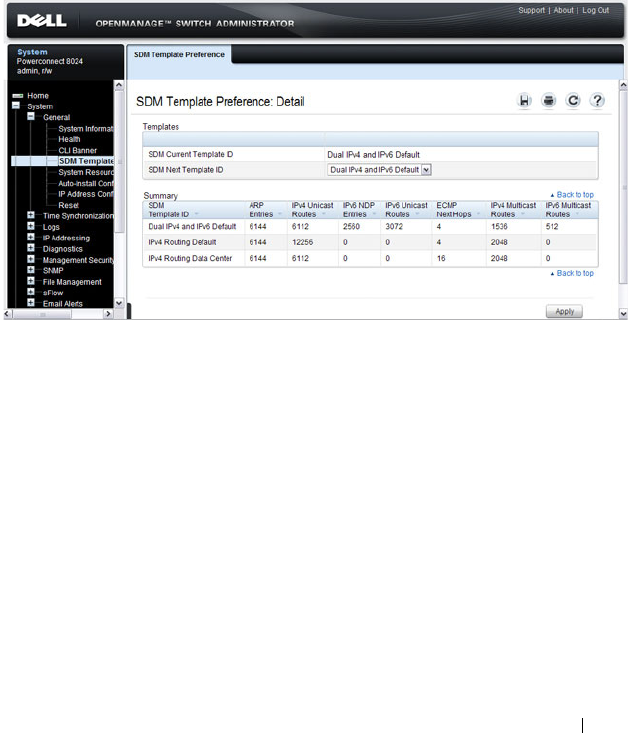Select the SDM Template Preference tab
641x733 pixels.
179,55
